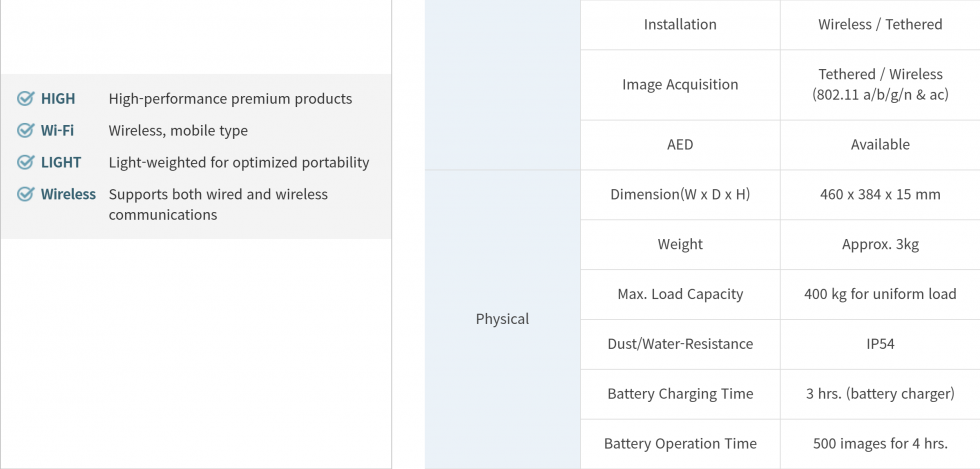
Task: Select the Wi-Fi feature label
Action: click(57, 131)
